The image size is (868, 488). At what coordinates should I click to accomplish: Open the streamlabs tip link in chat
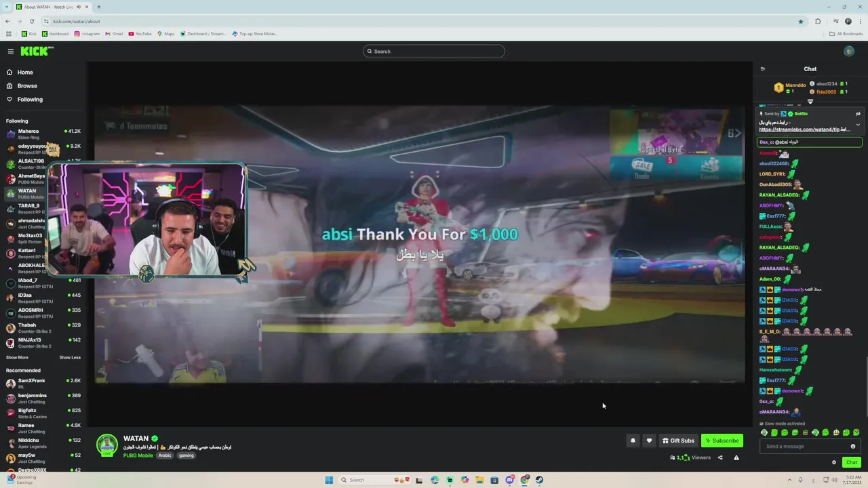pyautogui.click(x=804, y=129)
